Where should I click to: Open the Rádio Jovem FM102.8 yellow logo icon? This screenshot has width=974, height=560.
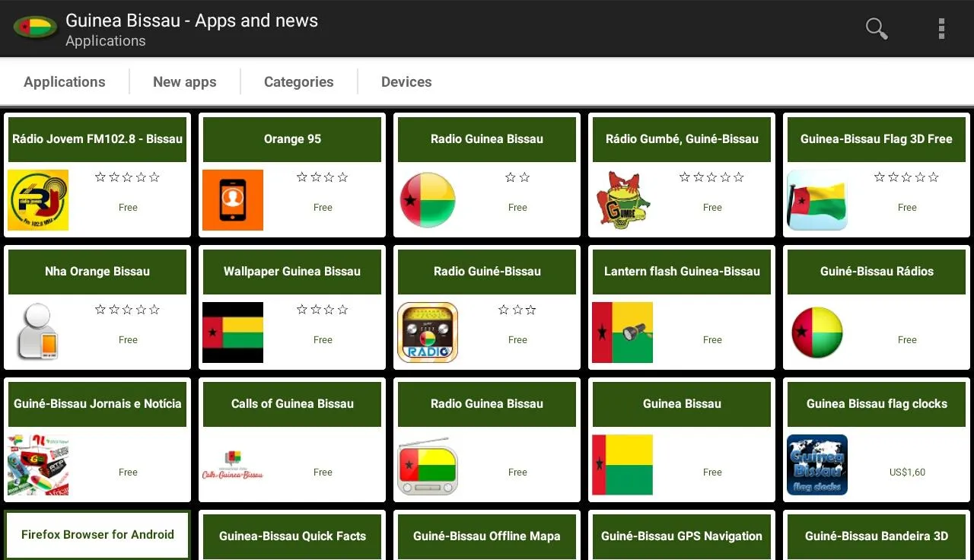[x=38, y=200]
